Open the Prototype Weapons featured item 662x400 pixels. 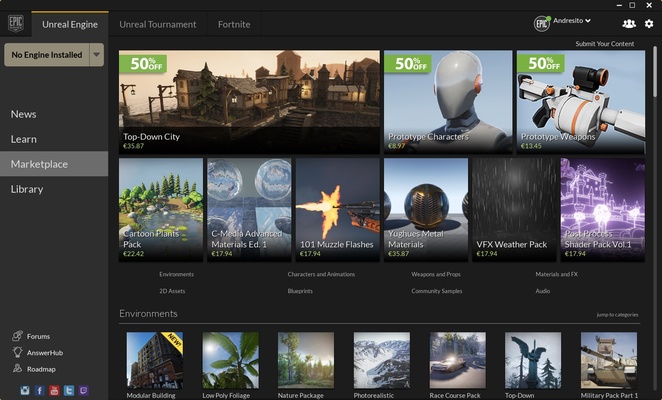(581, 102)
